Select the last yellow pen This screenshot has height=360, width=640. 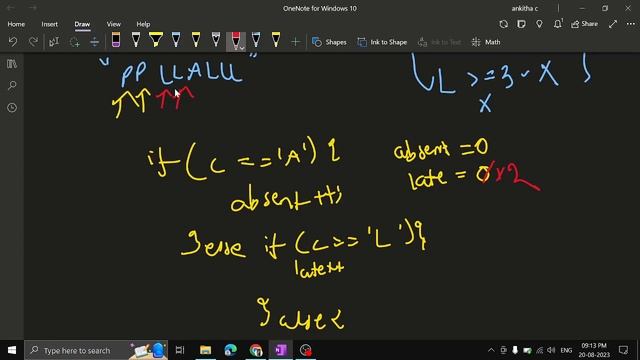pos(276,40)
